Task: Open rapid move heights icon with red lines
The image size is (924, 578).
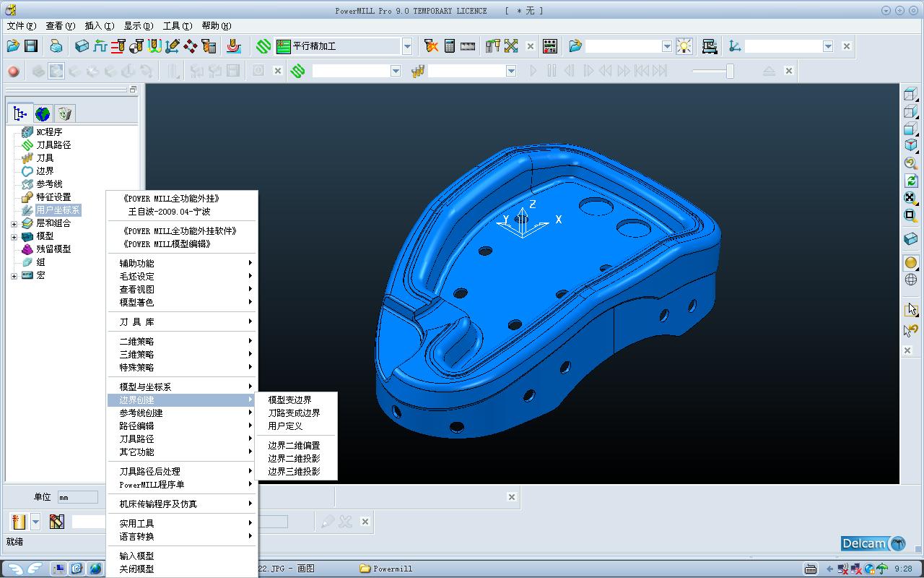Action: (x=118, y=46)
